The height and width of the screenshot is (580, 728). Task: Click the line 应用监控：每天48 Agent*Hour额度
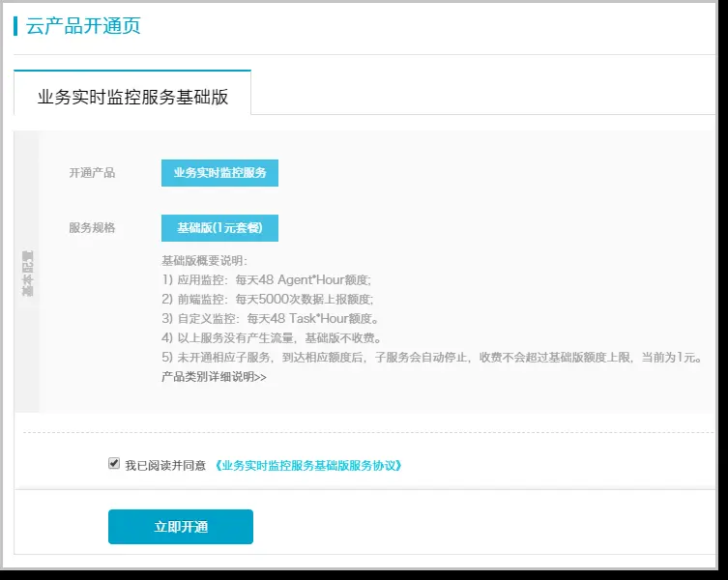(267, 280)
